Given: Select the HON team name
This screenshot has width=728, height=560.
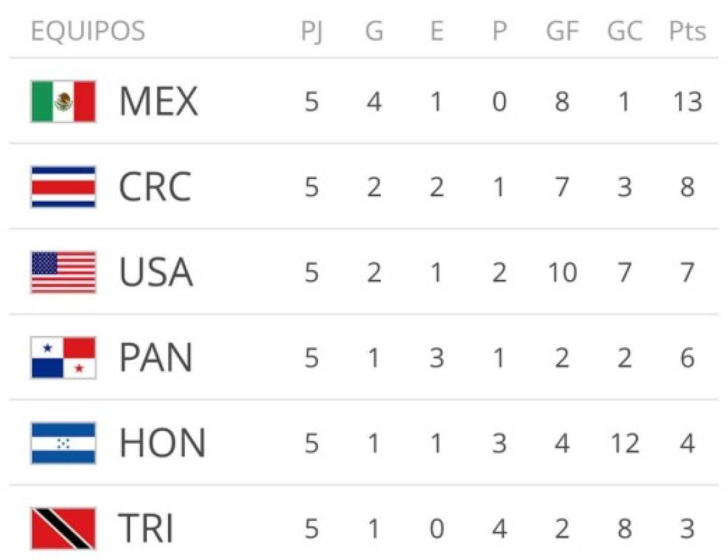Looking at the screenshot, I should [x=162, y=443].
